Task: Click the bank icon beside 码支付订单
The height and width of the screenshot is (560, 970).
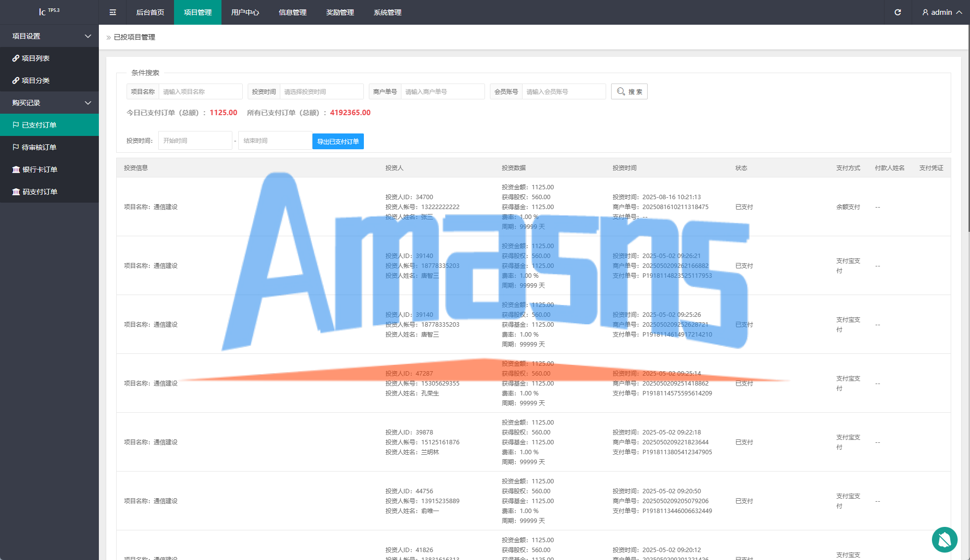Action: [16, 192]
